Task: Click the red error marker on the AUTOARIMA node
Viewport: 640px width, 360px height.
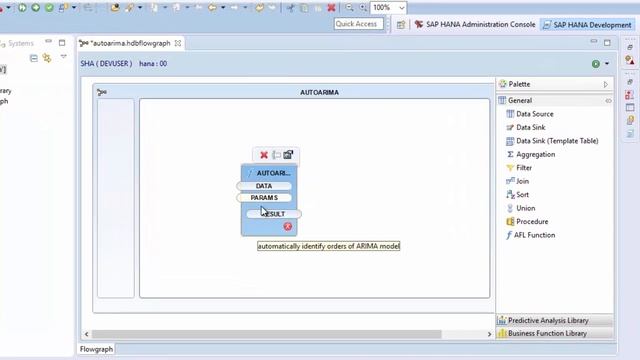Action: (288, 227)
